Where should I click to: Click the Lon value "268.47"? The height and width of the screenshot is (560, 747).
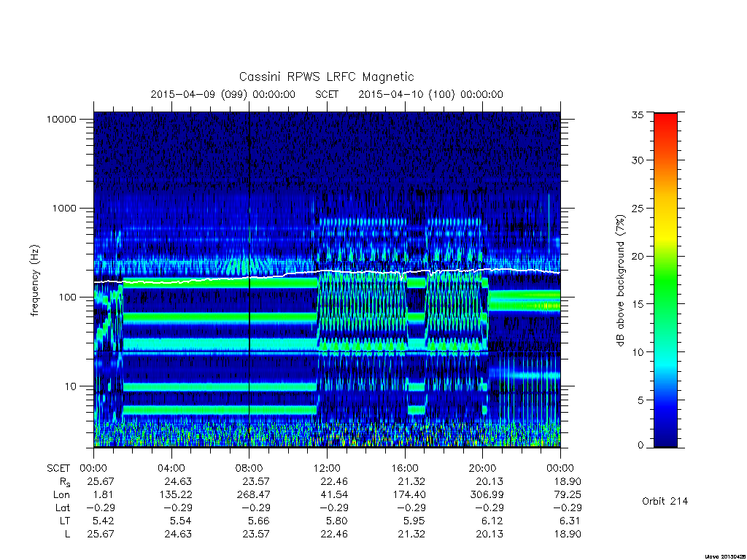click(x=253, y=495)
